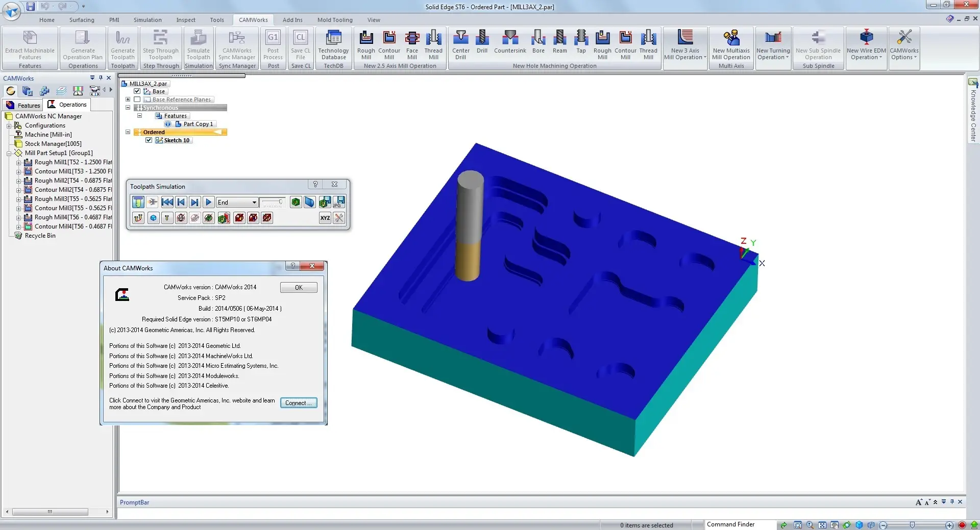Play the toolpath simulation
980x530 pixels.
point(208,202)
